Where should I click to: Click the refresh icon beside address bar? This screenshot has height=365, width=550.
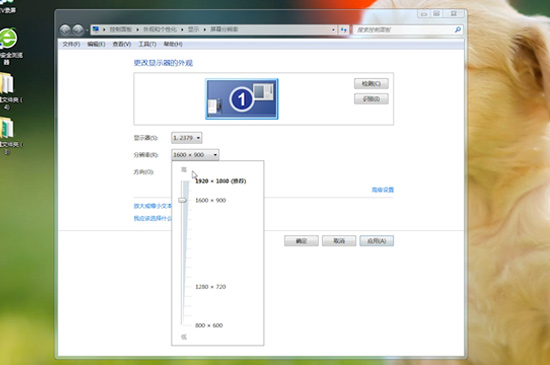pos(343,30)
